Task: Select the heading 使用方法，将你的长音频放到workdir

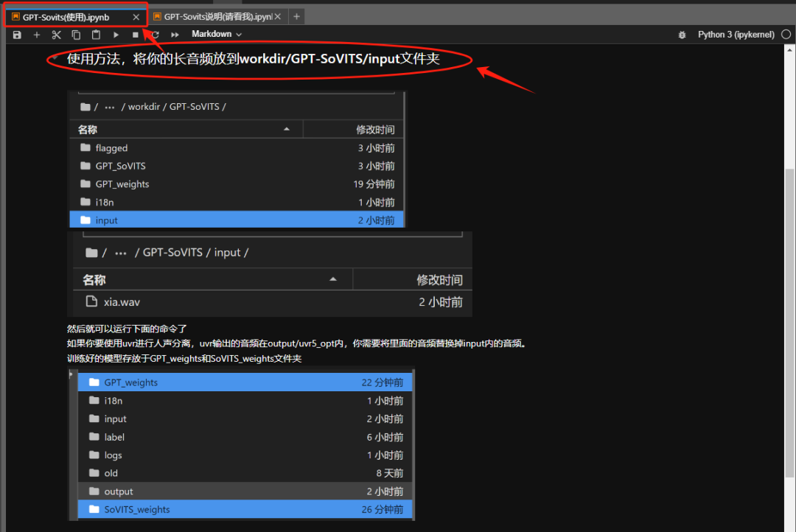Action: click(x=253, y=59)
